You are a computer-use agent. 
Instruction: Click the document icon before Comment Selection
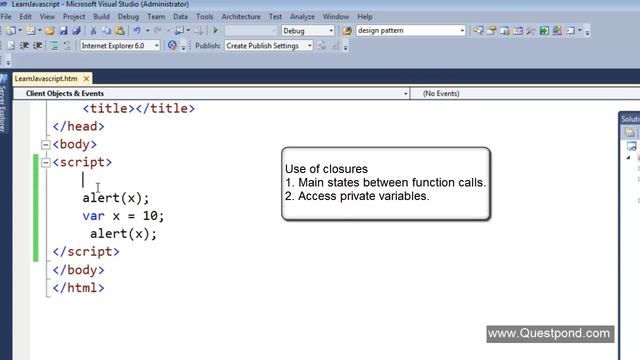point(11,46)
